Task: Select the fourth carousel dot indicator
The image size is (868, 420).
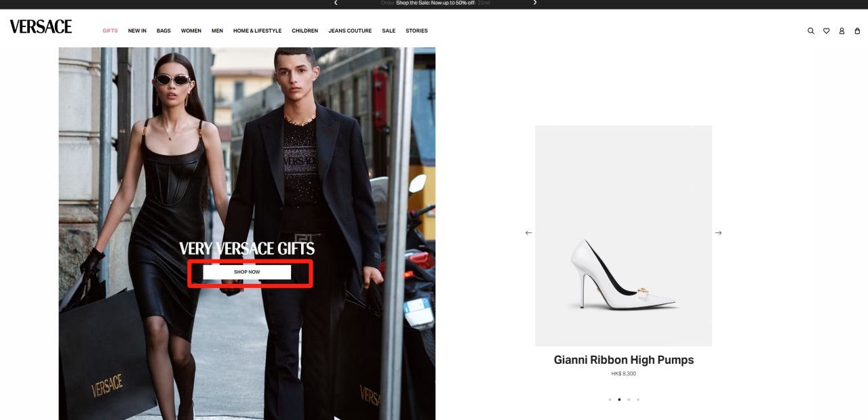Action: click(638, 400)
